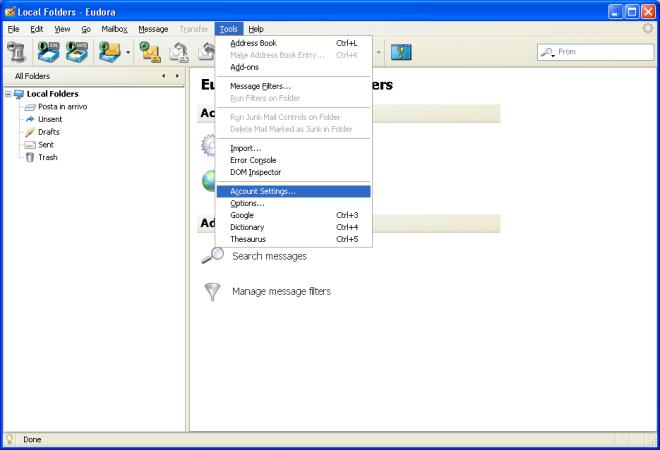The image size is (660, 450).
Task: Switch to next folder view with right arrow
Action: (177, 76)
